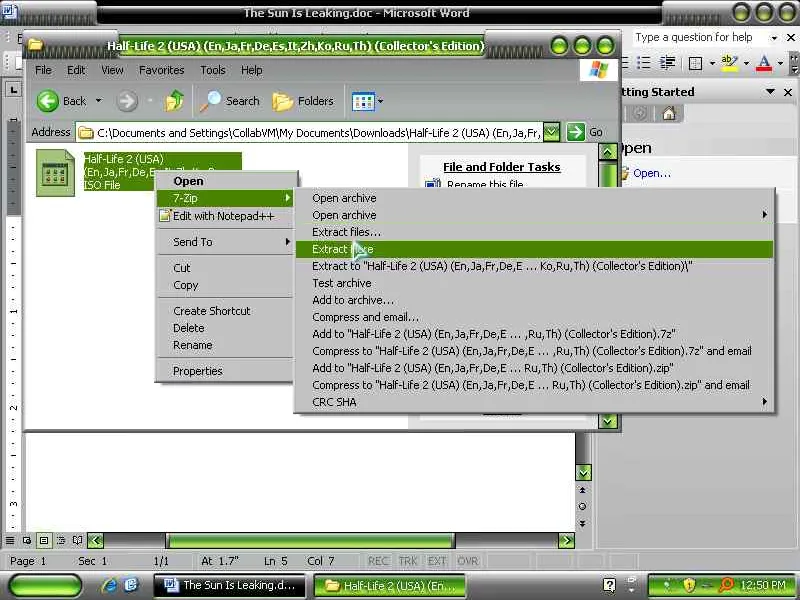Viewport: 800px width, 600px height.
Task: Click the second quick launch icon
Action: 131,585
